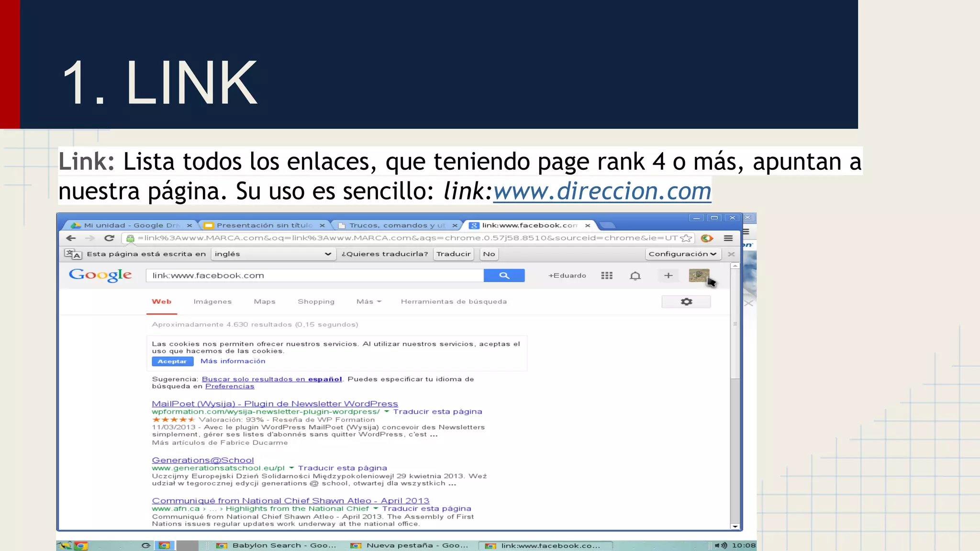Open Babylon Search taskbar window
Viewport: 980px width, 551px height.
[x=278, y=546]
